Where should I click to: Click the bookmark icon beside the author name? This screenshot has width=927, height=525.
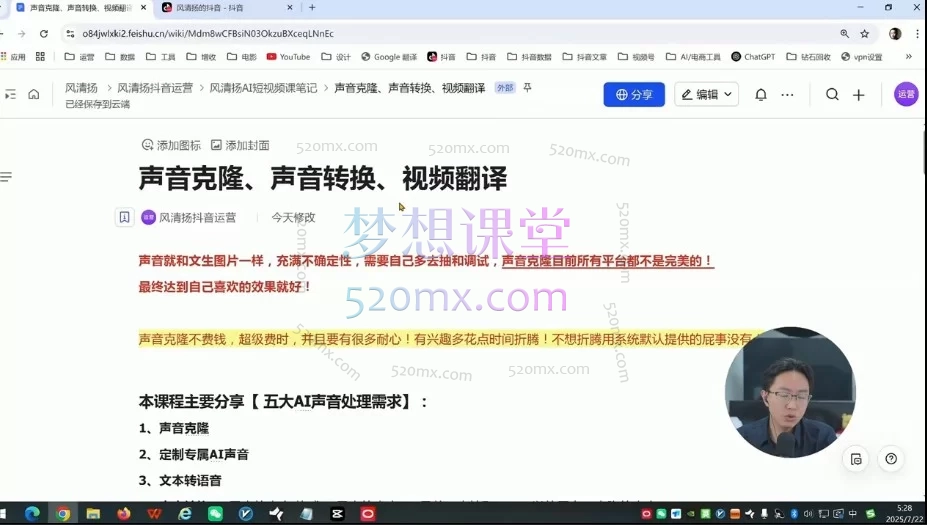tap(124, 218)
